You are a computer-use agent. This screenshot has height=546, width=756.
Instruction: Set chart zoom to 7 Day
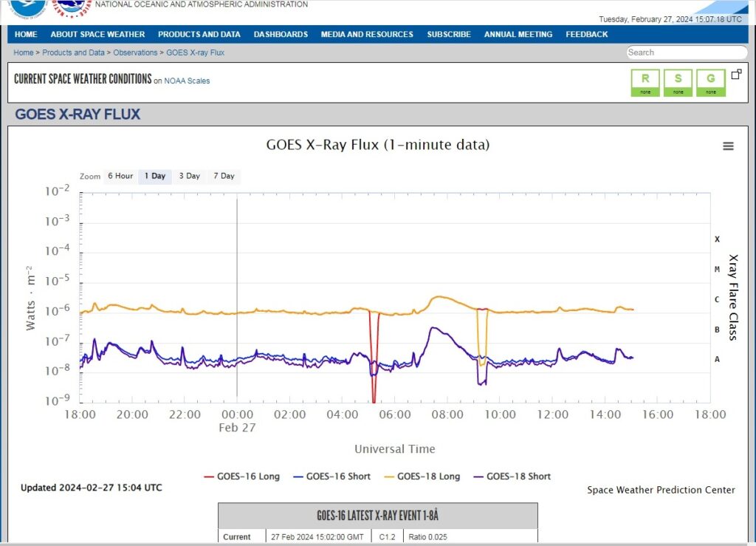pos(224,176)
